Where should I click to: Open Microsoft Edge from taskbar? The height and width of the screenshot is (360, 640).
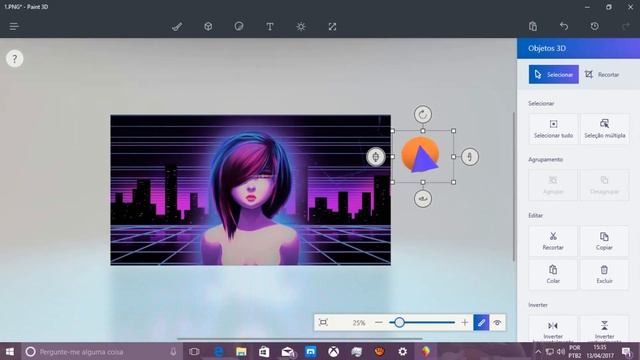(218, 351)
